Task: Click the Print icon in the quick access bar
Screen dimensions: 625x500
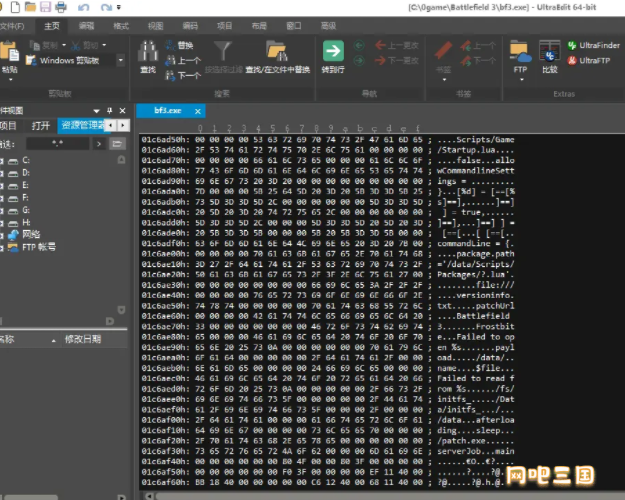Action: pyautogui.click(x=61, y=7)
